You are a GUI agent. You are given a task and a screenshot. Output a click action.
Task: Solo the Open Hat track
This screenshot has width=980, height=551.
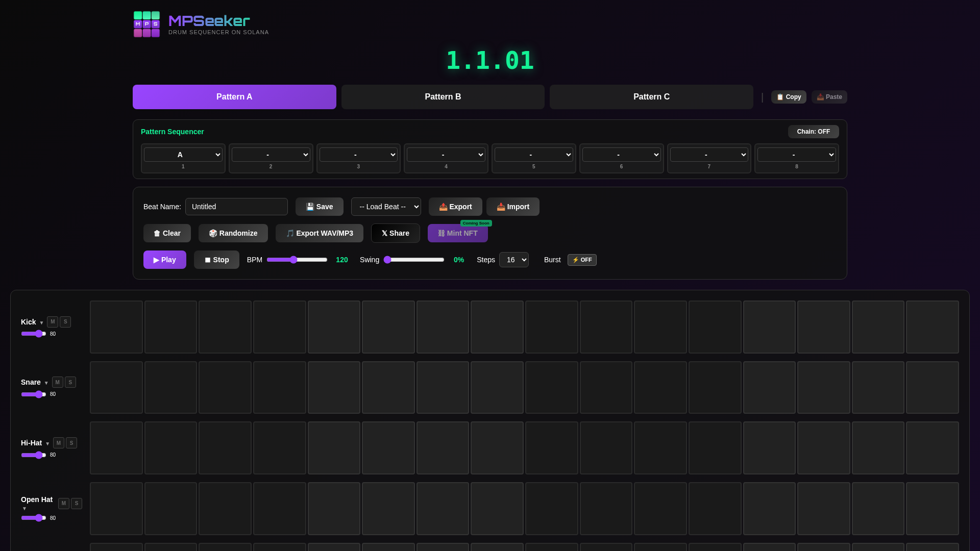(77, 504)
